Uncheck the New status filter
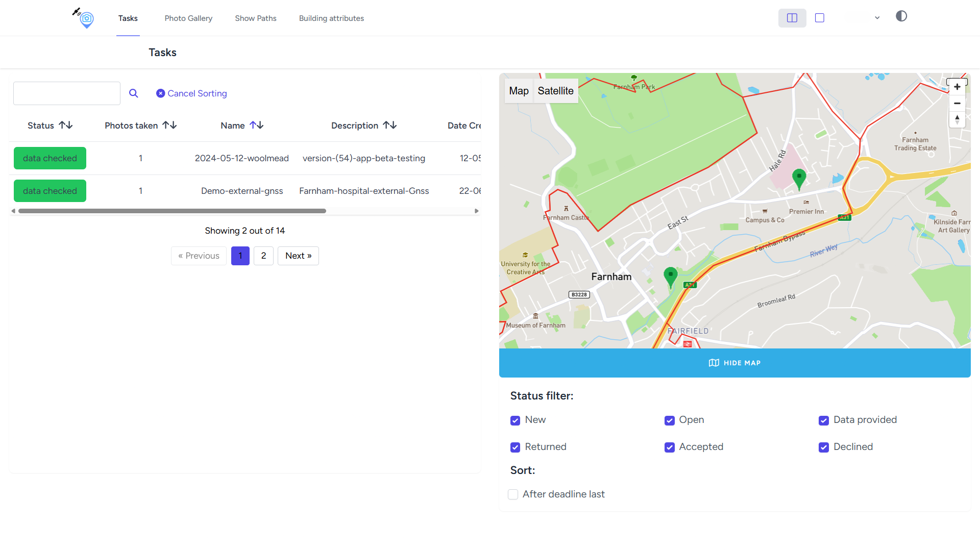Screen dimensions: 980x551 pyautogui.click(x=515, y=420)
